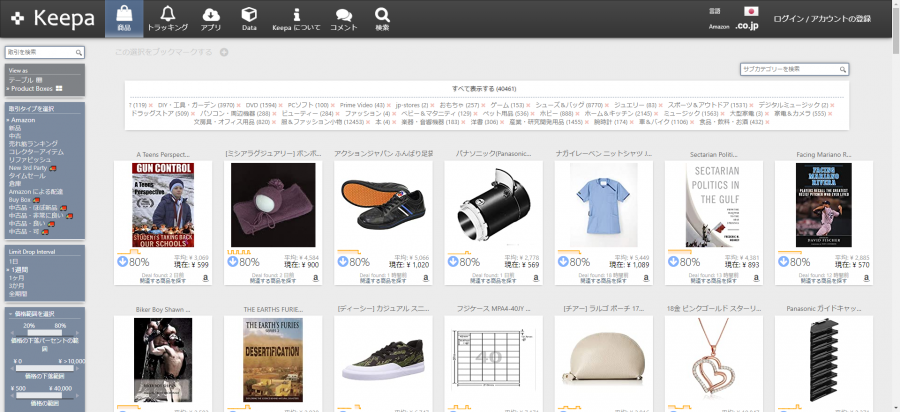Switch view to Product Boxes
This screenshot has height=412, width=900.
tap(32, 88)
